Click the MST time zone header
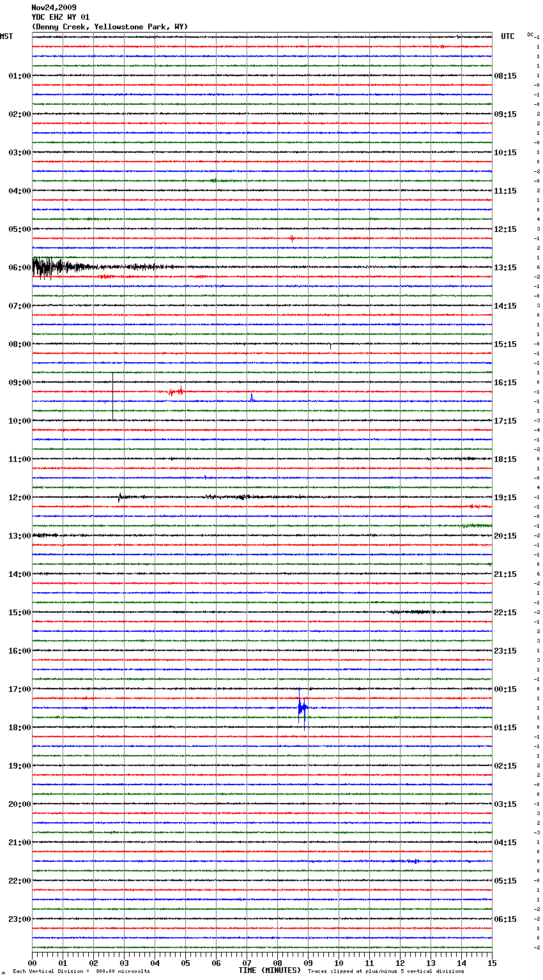This screenshot has width=543, height=980. 6,36
